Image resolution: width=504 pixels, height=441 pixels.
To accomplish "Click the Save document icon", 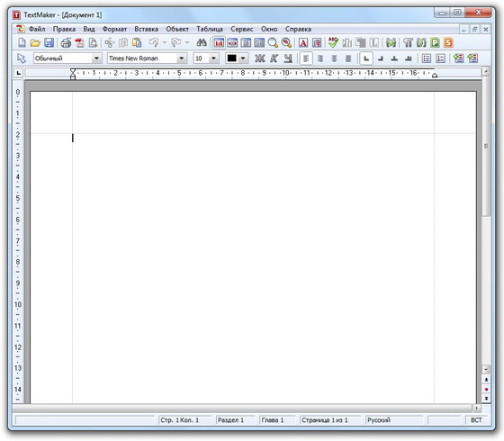I will coord(49,43).
